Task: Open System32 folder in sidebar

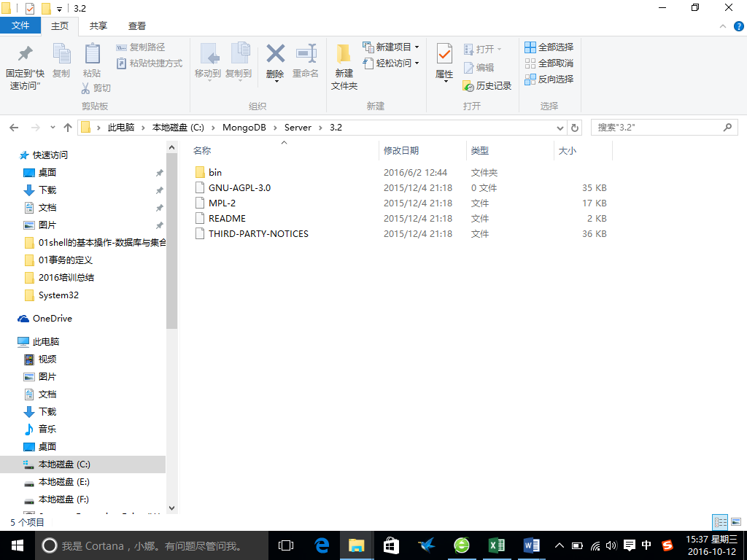Action: [52, 295]
